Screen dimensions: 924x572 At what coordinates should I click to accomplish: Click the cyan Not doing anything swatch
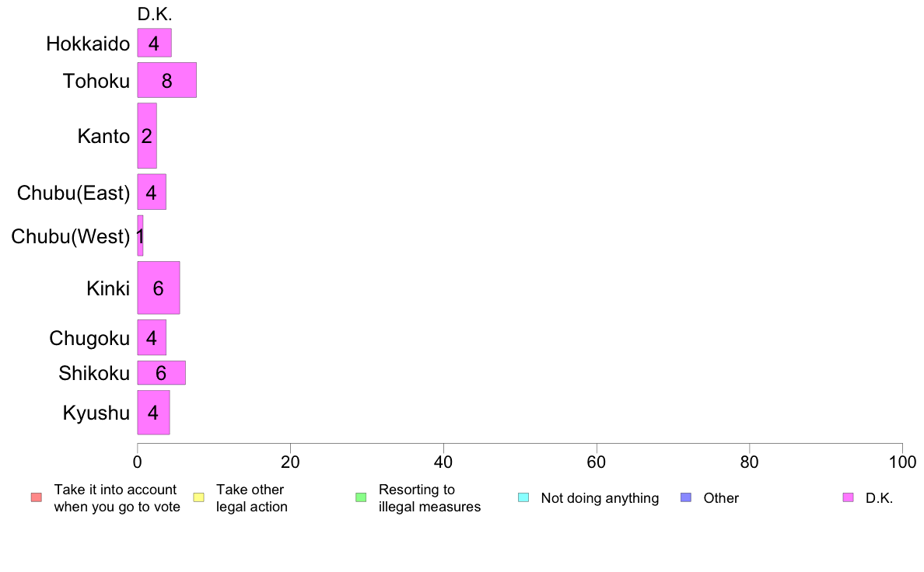[523, 497]
